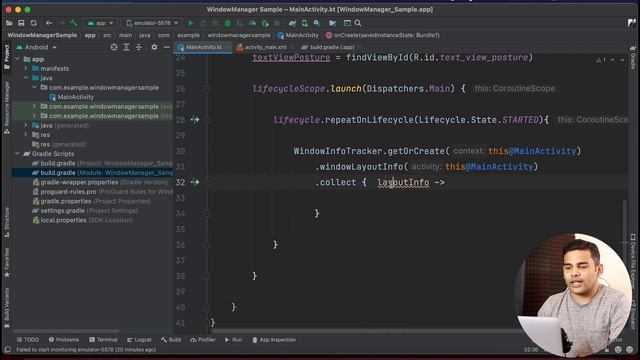The height and width of the screenshot is (360, 640).
Task: Open the Problems tool window
Action: click(64, 340)
